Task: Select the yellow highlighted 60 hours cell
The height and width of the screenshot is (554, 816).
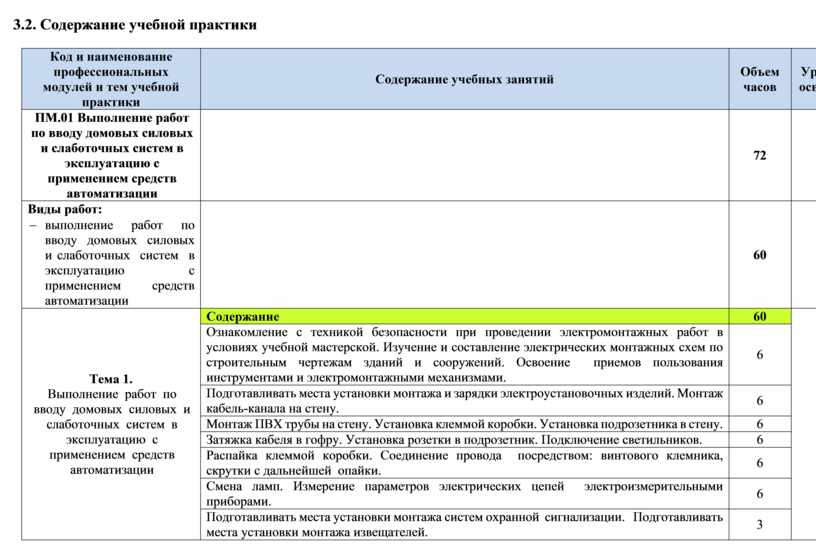Action: [759, 316]
